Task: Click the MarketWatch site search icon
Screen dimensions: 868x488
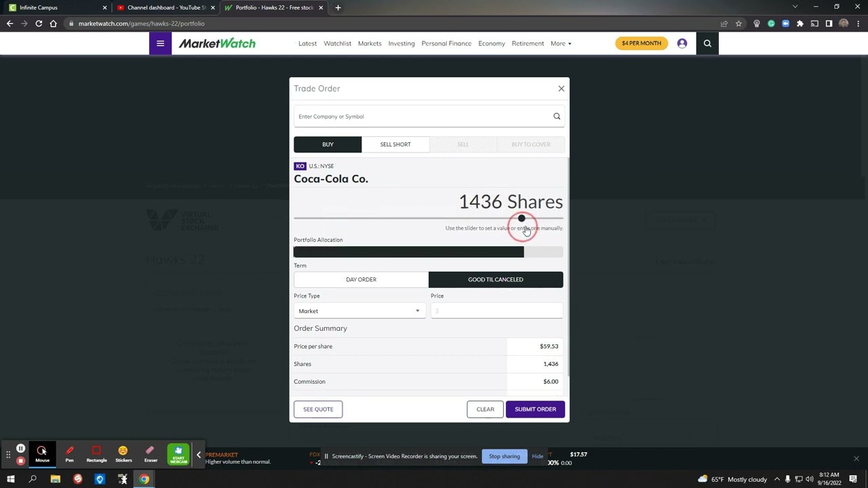Action: (707, 43)
